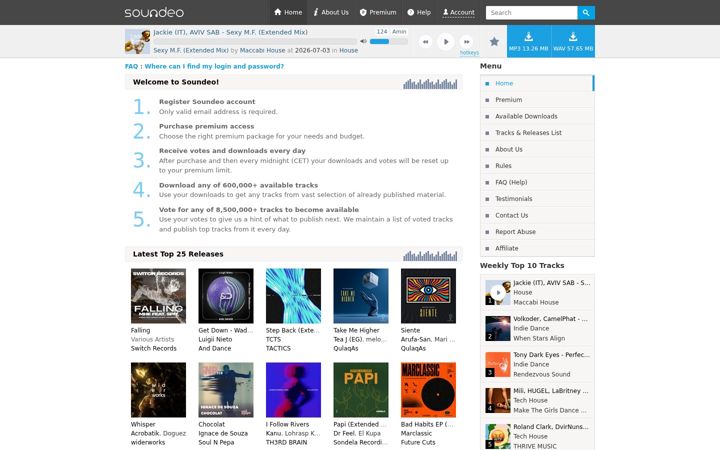
Task: Open Maccabi House label link in player
Action: pyautogui.click(x=262, y=51)
